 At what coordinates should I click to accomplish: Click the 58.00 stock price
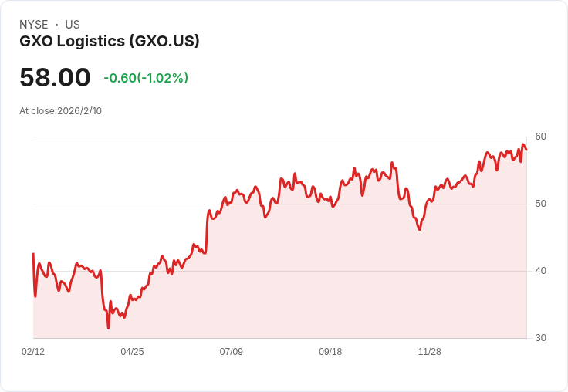click(x=55, y=78)
